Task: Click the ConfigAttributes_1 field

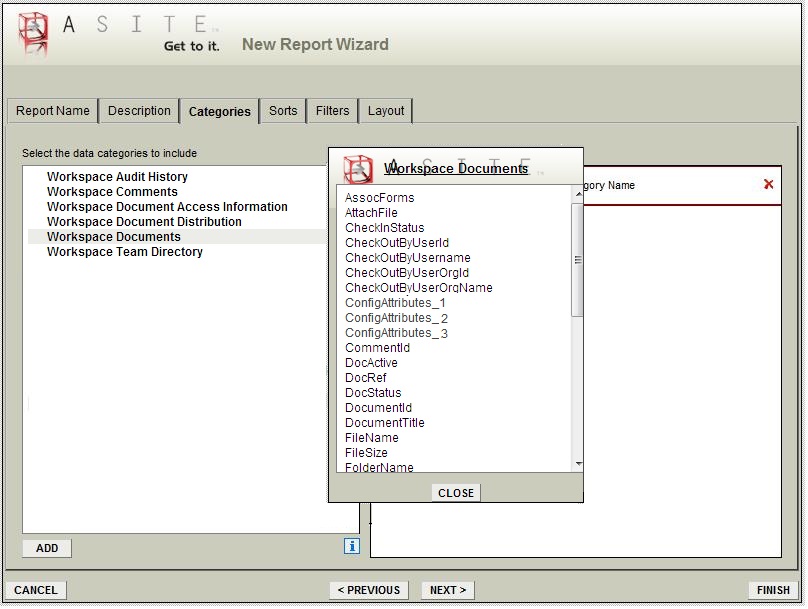Action: pos(395,302)
